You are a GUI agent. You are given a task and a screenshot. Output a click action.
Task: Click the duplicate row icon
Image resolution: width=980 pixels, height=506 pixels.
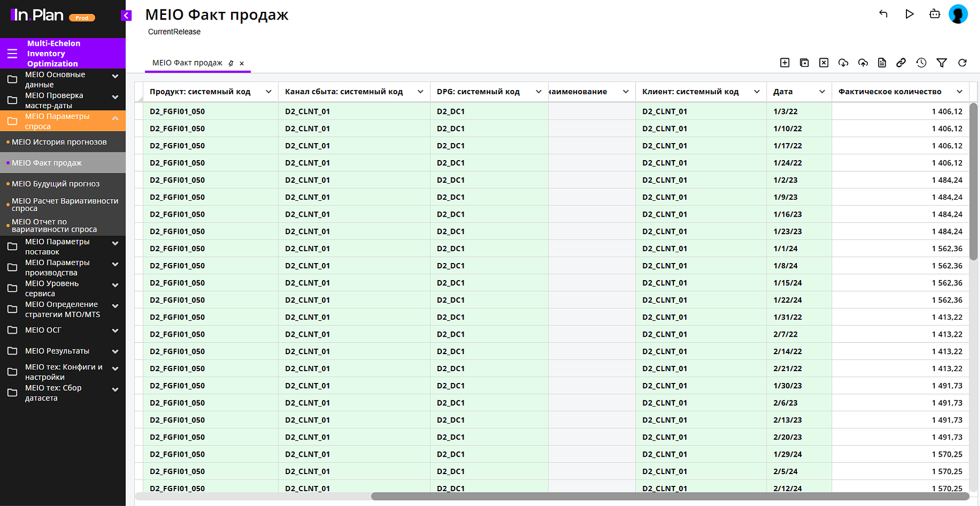coord(804,63)
